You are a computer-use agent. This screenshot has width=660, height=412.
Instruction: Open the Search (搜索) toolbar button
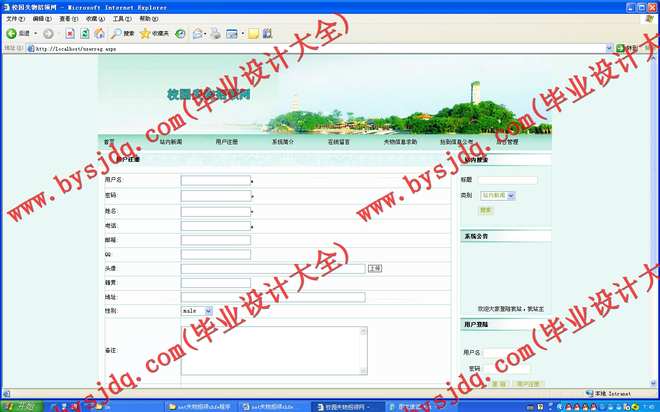point(122,33)
